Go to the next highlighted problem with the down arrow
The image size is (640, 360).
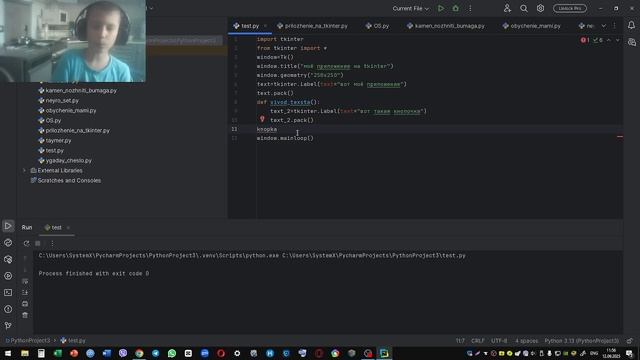(x=618, y=40)
